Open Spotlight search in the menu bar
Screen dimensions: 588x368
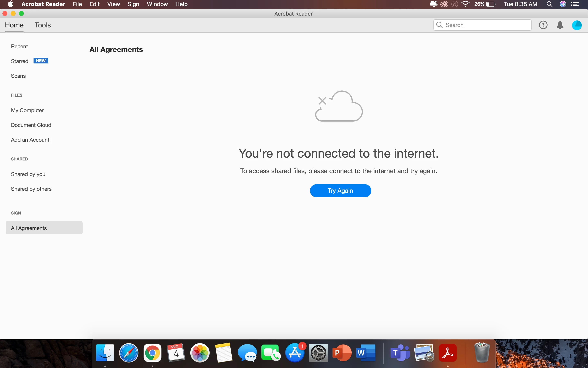(x=549, y=4)
